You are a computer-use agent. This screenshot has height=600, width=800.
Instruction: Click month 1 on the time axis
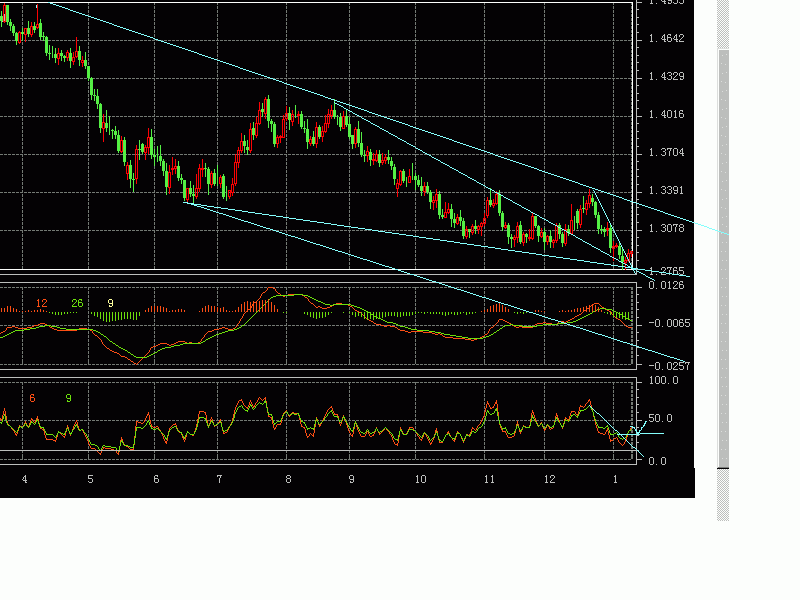[615, 480]
